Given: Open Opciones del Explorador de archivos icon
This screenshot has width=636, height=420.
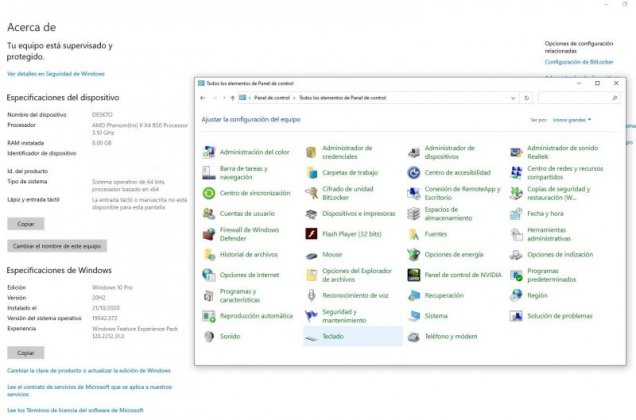Looking at the screenshot, I should pos(311,275).
